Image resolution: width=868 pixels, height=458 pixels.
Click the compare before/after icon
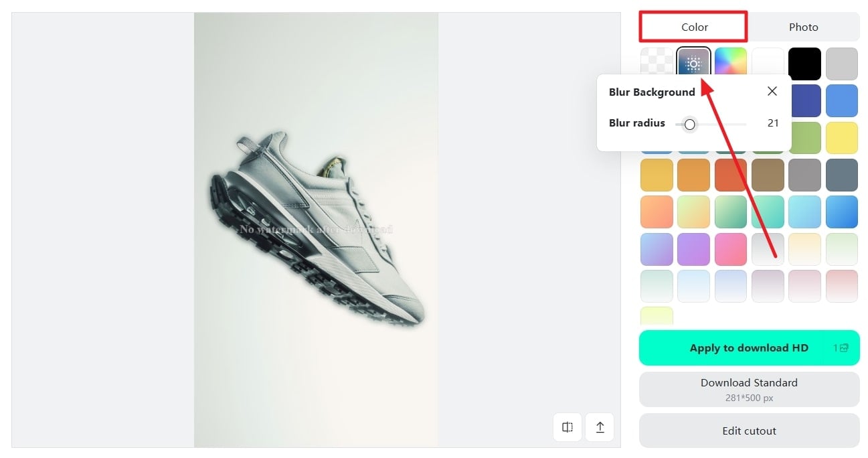point(568,427)
